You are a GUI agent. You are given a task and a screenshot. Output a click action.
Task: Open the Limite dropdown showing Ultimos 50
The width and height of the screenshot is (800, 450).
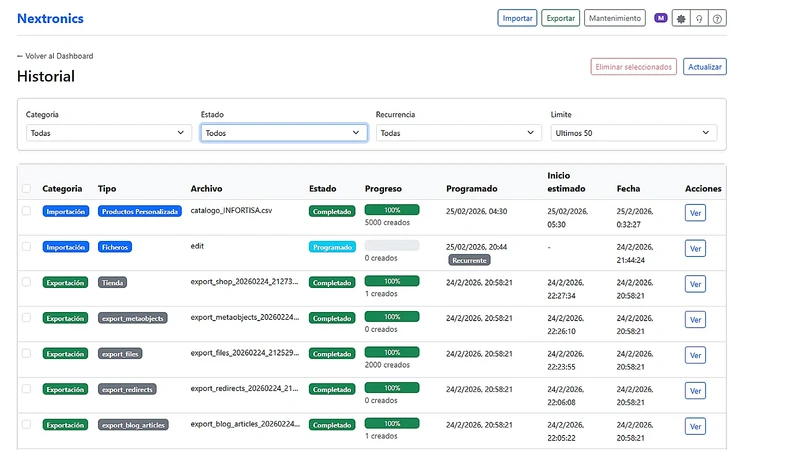click(634, 133)
